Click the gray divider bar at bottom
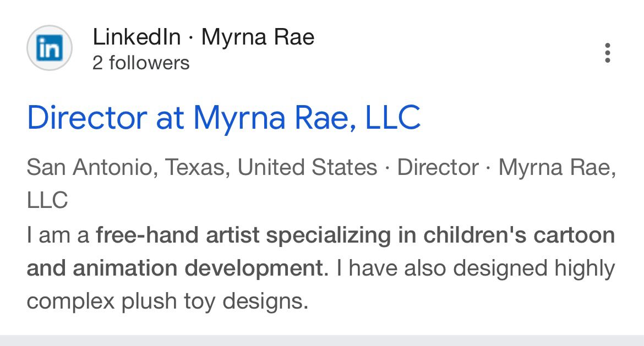This screenshot has height=346, width=644. point(322,340)
